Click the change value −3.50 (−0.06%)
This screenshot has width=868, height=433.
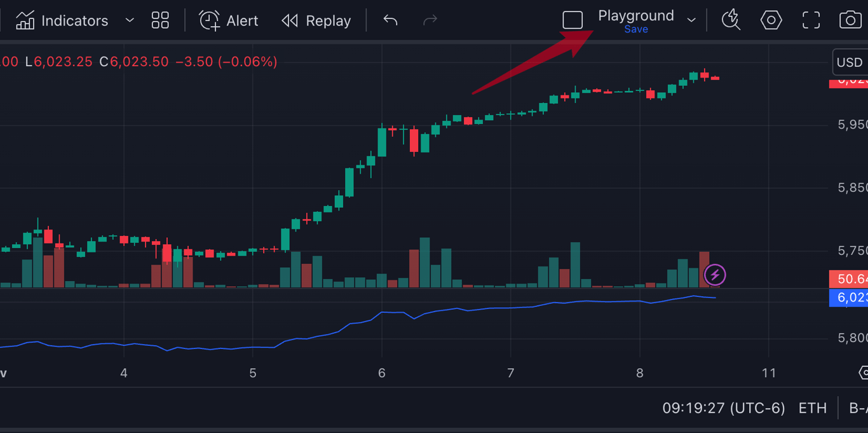(x=226, y=62)
